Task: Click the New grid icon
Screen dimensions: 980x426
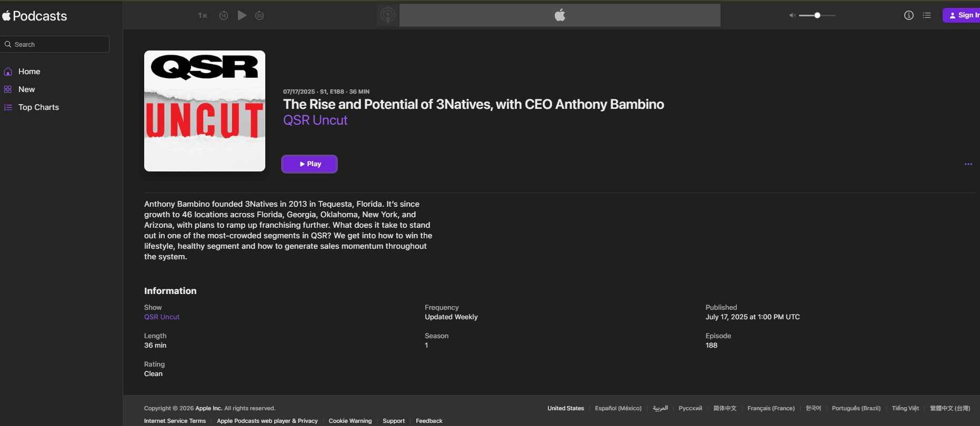Action: pos(8,89)
